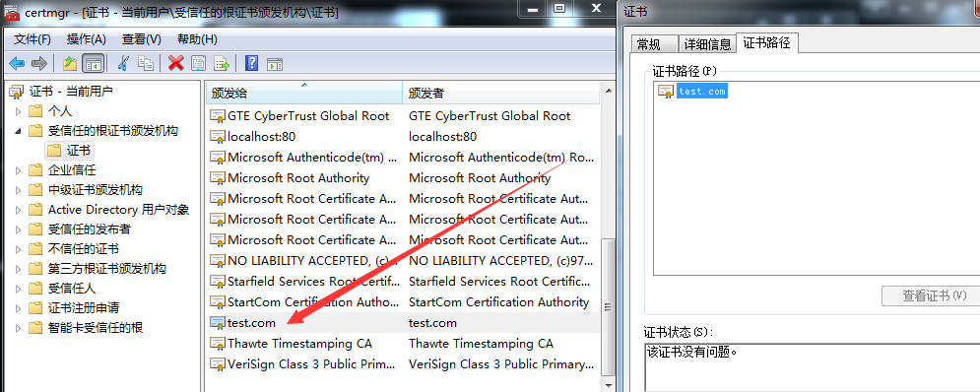
Task: Open the 操作(A) menu
Action: 87,39
